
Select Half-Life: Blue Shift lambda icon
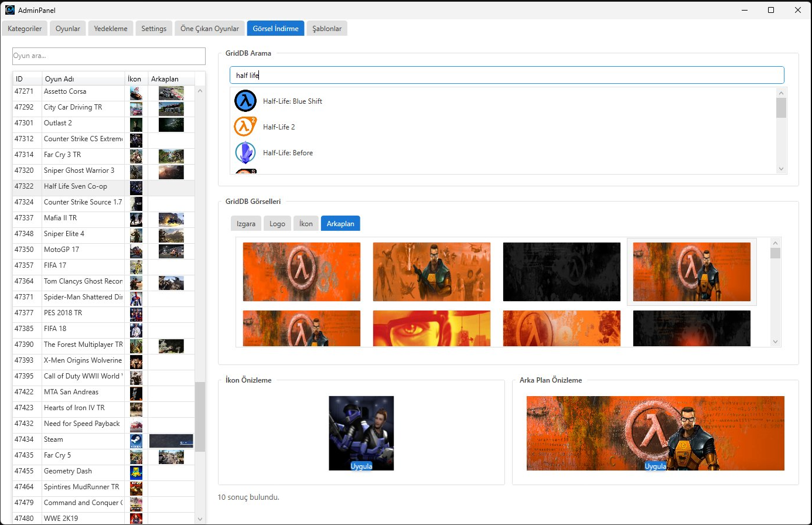(245, 101)
